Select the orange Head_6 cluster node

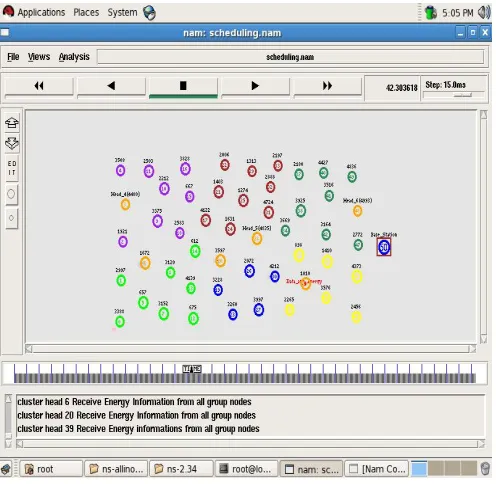[x=357, y=211]
